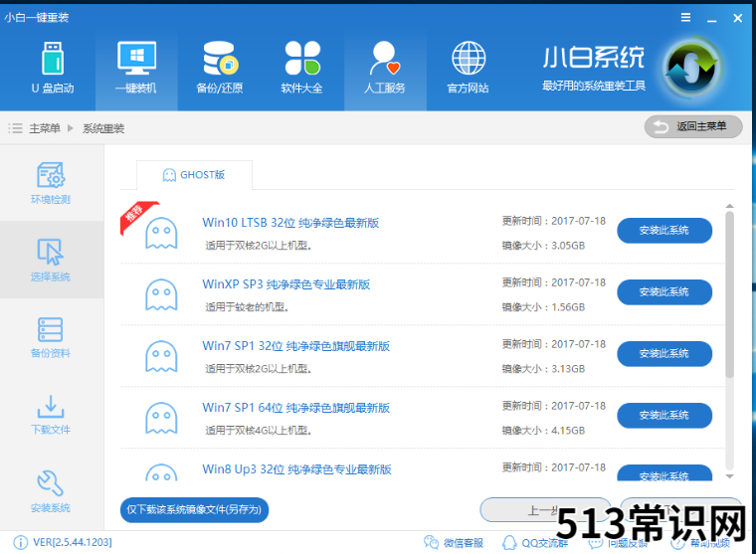This screenshot has width=756, height=554.
Task: Click scrollbar up arrow of system list
Action: click(x=730, y=206)
